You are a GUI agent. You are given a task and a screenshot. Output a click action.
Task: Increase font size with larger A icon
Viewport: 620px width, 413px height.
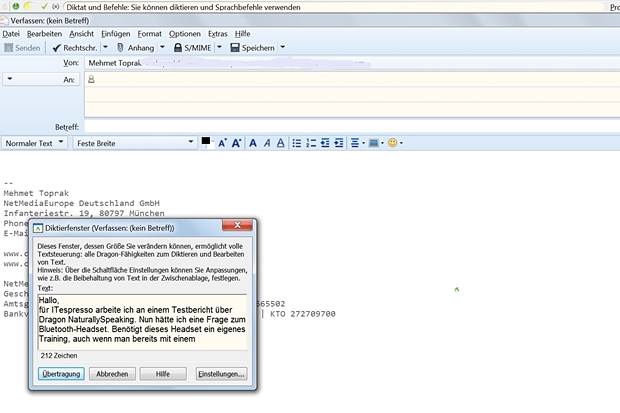pos(236,143)
